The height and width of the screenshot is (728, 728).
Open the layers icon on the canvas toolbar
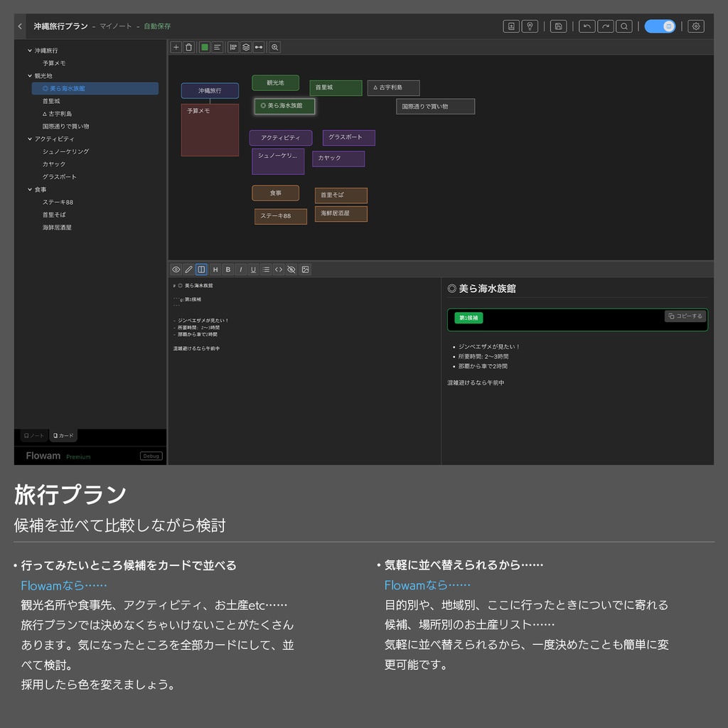click(x=245, y=47)
